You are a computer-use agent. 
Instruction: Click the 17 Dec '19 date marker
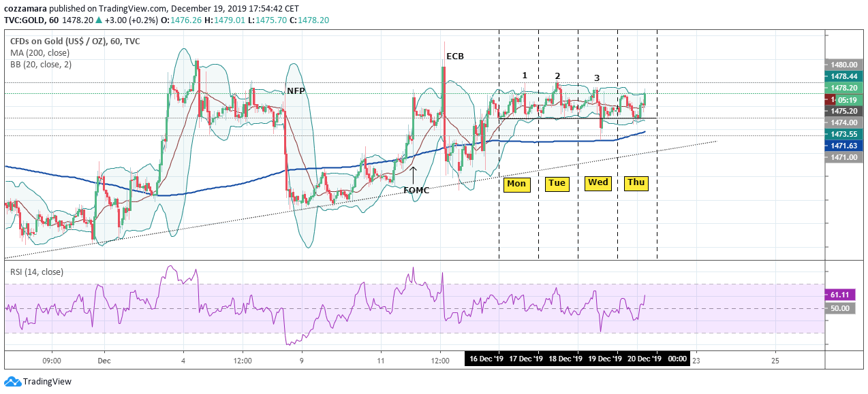[x=526, y=359]
